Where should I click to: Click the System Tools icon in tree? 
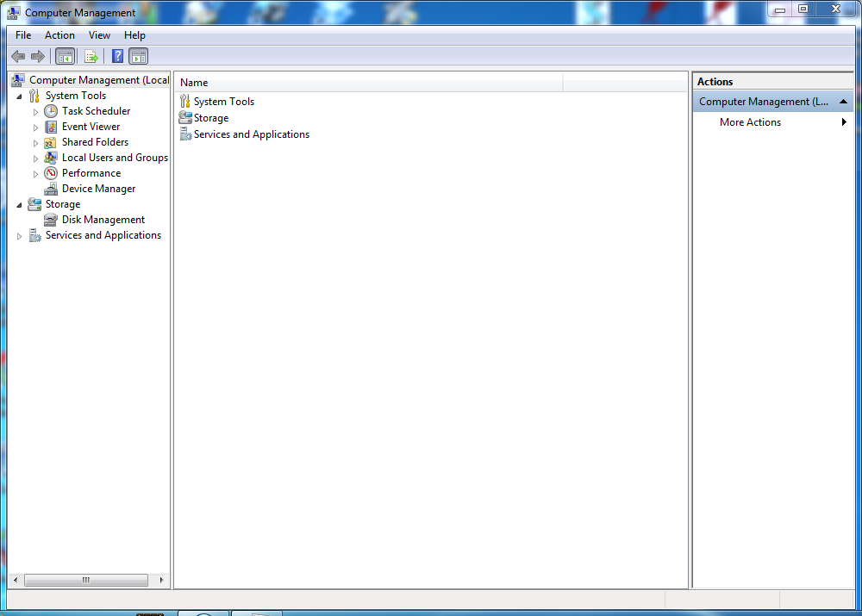pyautogui.click(x=34, y=96)
